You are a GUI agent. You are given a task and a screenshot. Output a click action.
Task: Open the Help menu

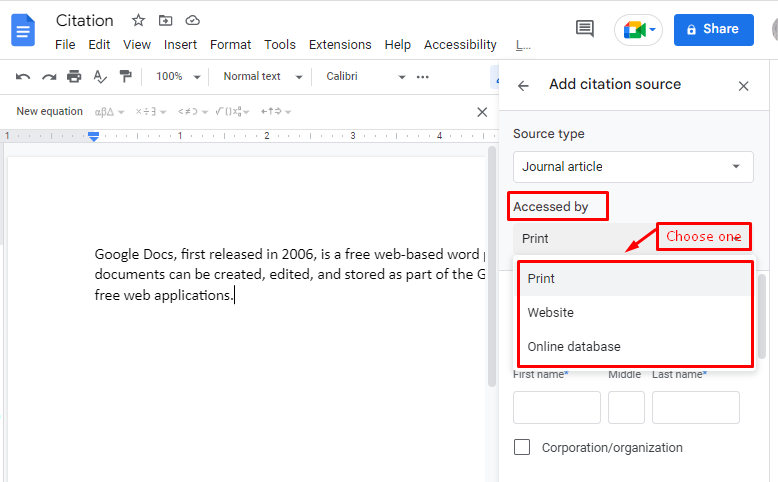point(397,45)
